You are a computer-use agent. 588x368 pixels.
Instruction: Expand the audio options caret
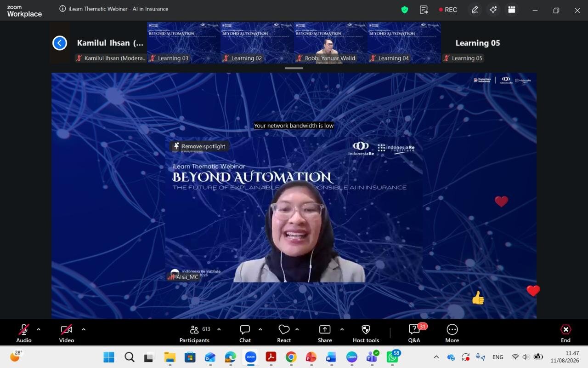(39, 329)
